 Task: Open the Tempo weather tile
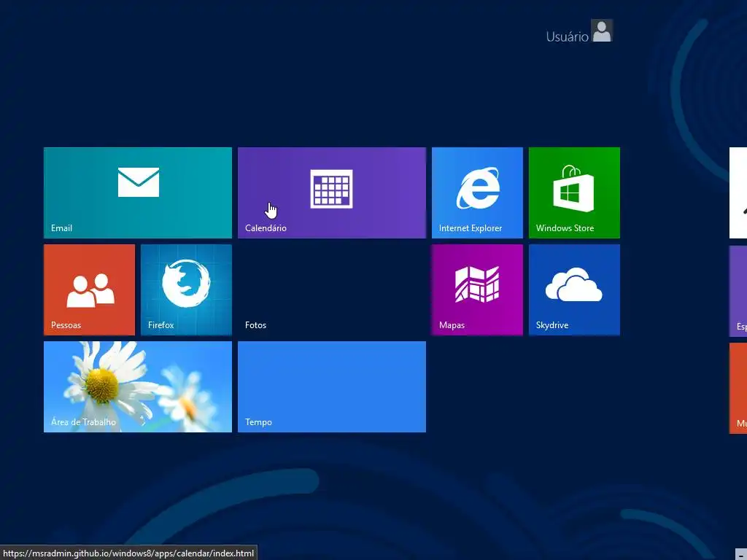click(x=332, y=386)
